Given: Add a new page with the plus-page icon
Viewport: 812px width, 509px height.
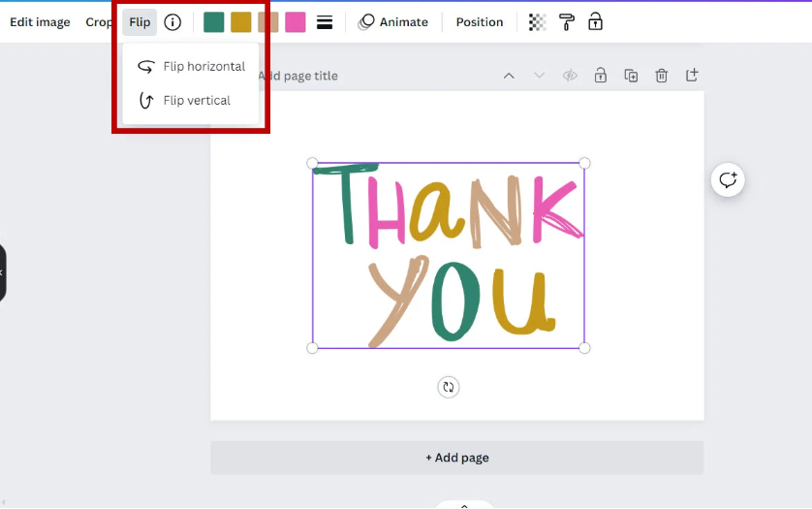Looking at the screenshot, I should coord(692,76).
